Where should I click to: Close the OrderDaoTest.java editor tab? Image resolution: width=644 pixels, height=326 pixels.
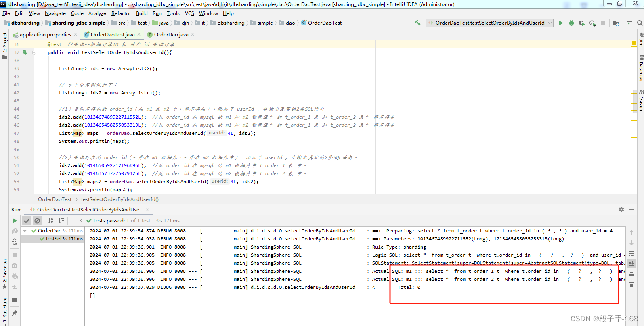tap(139, 35)
